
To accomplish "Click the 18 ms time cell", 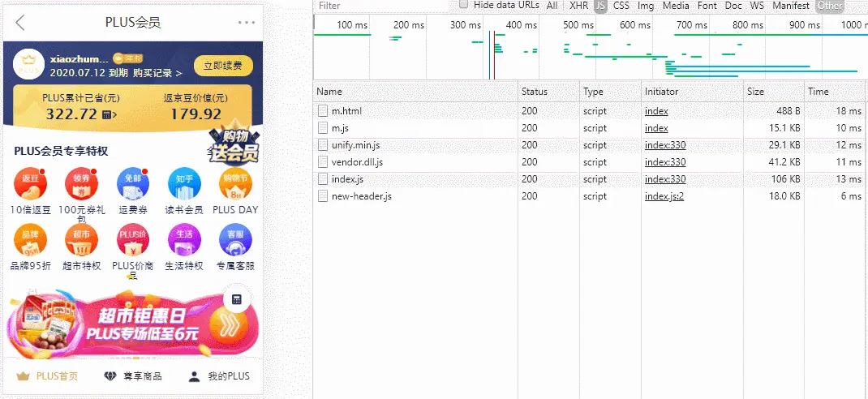I will pyautogui.click(x=849, y=111).
